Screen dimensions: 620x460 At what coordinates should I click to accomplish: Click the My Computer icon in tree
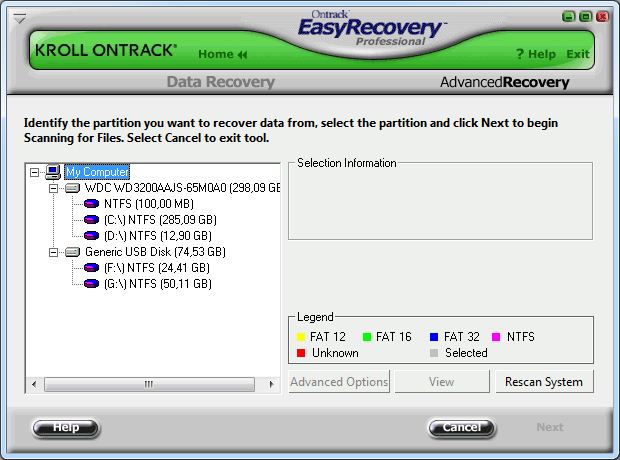54,172
